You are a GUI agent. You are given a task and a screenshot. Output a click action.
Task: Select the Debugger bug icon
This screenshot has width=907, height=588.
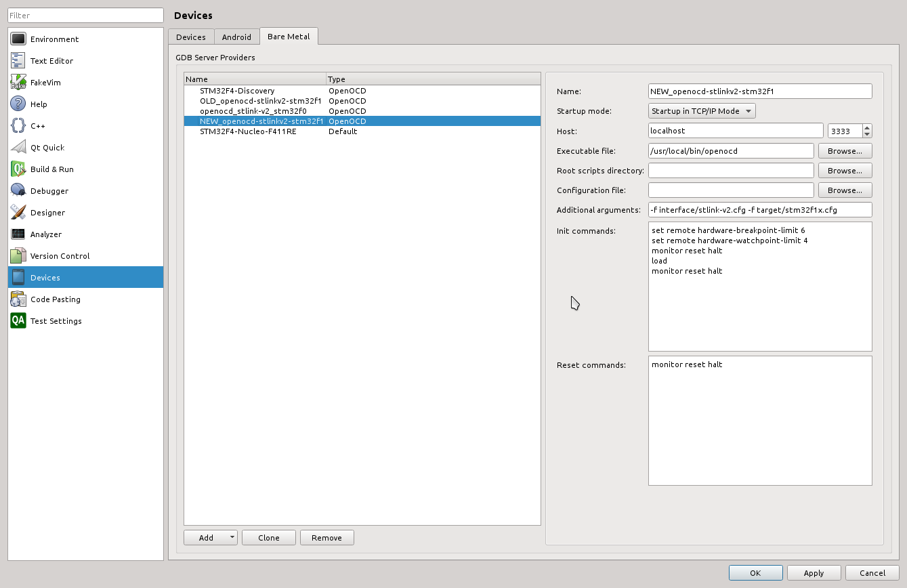[18, 191]
